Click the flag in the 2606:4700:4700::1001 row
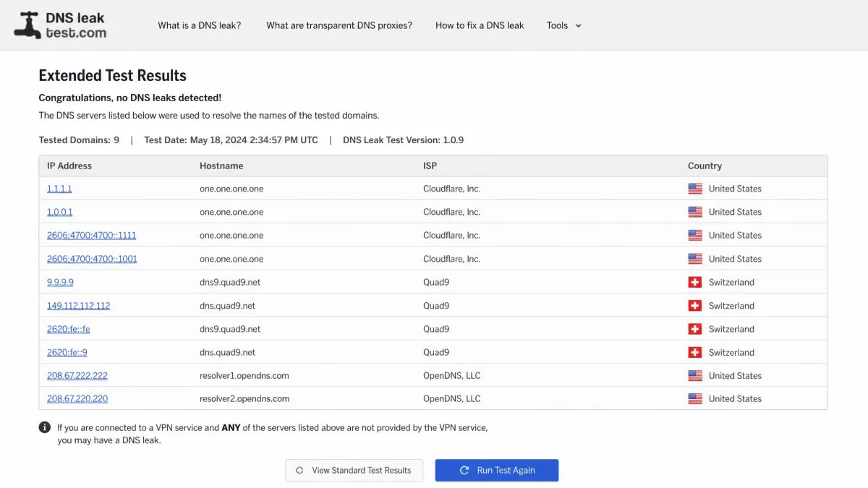Screen dimensions: 868x488 [695, 259]
